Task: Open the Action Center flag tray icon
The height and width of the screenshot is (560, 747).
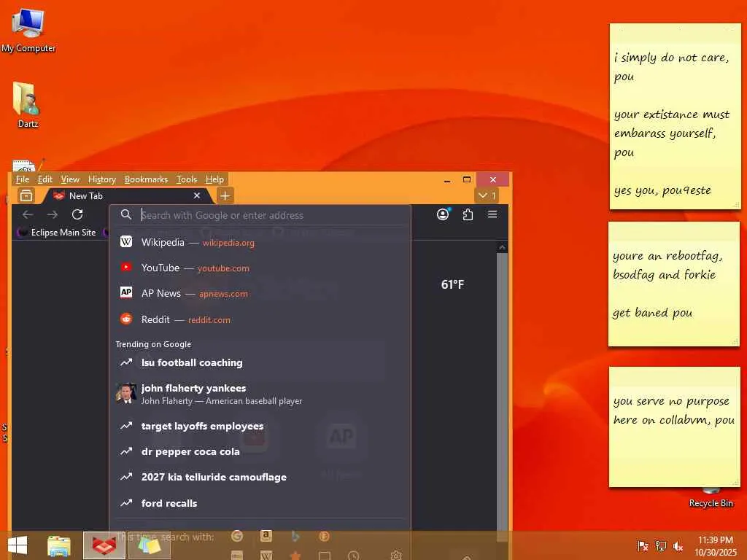Action: 643,545
